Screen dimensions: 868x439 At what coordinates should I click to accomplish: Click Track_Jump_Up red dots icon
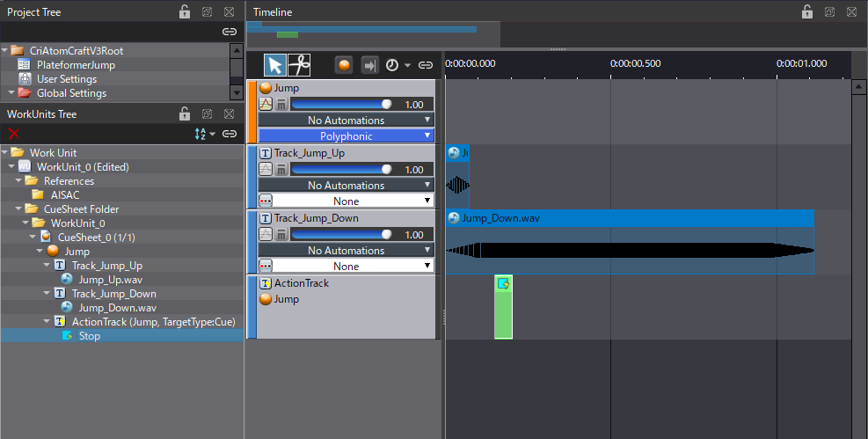pos(266,201)
